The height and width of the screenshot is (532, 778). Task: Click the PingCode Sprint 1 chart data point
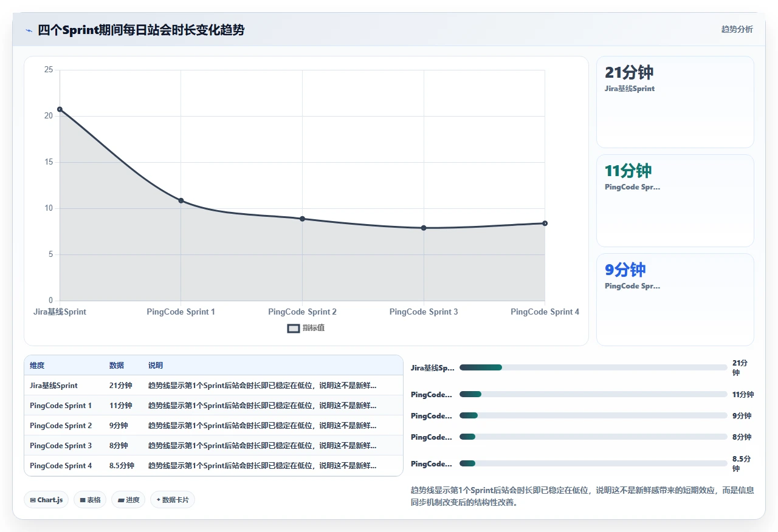coord(181,200)
